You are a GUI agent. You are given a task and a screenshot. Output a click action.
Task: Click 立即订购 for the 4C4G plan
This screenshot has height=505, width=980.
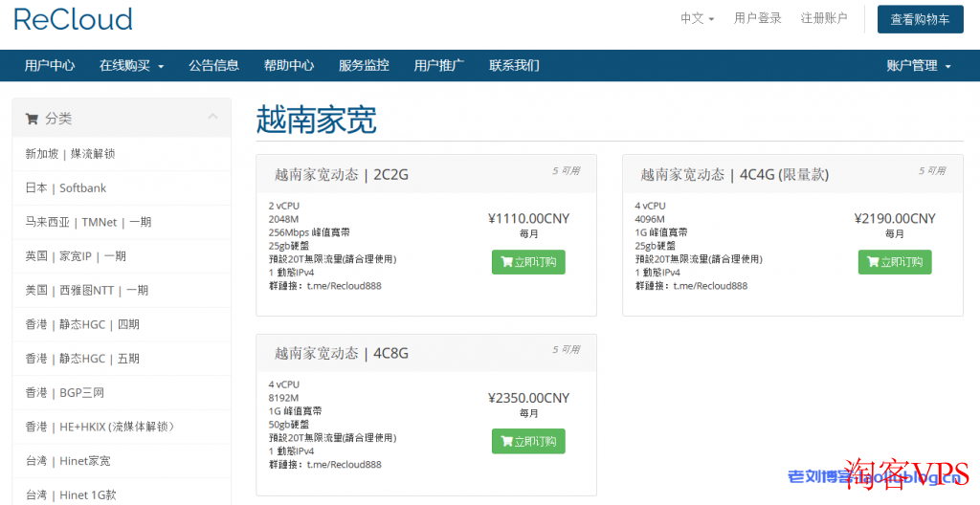pyautogui.click(x=895, y=262)
